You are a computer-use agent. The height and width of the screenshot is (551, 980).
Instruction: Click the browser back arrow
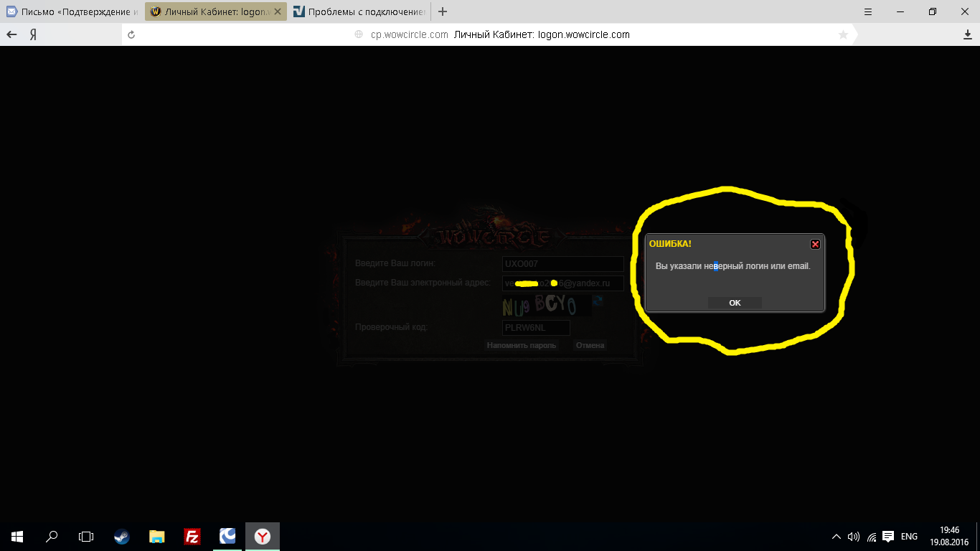tap(11, 34)
